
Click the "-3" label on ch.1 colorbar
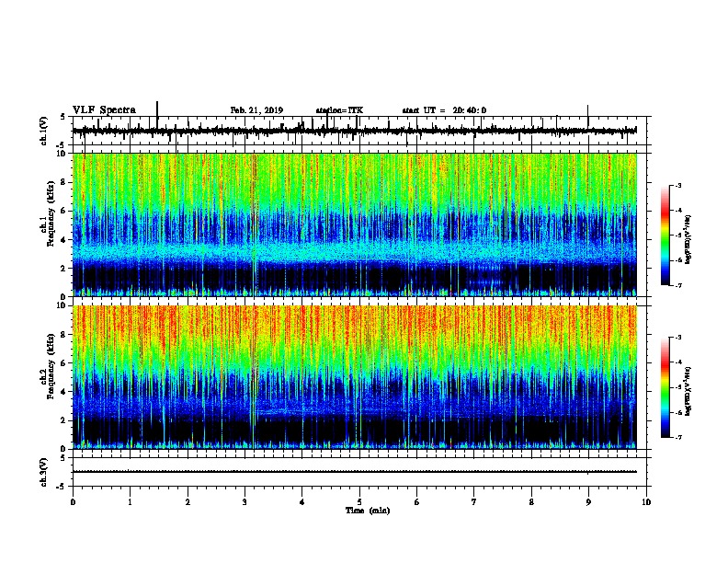pos(678,186)
